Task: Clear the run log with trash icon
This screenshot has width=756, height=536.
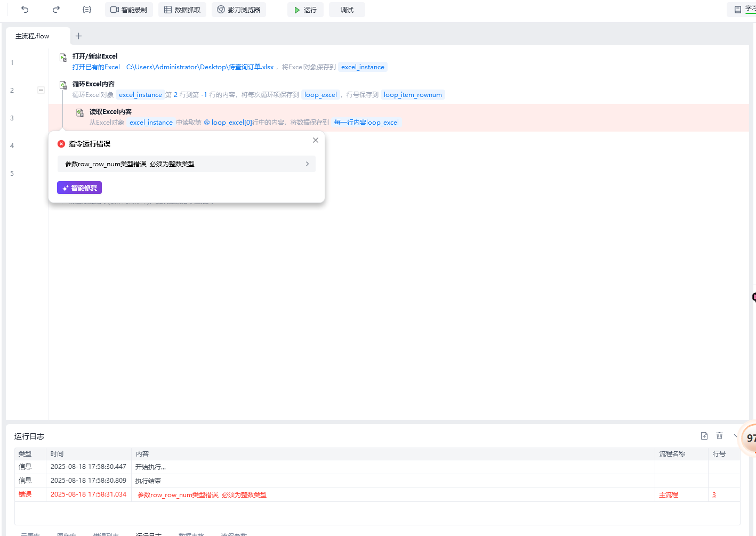Action: [719, 436]
